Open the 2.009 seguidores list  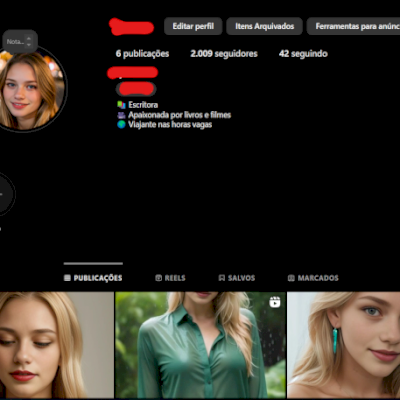[x=224, y=54]
